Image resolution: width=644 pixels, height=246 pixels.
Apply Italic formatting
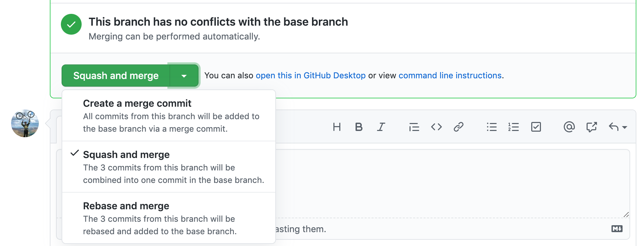tap(380, 127)
